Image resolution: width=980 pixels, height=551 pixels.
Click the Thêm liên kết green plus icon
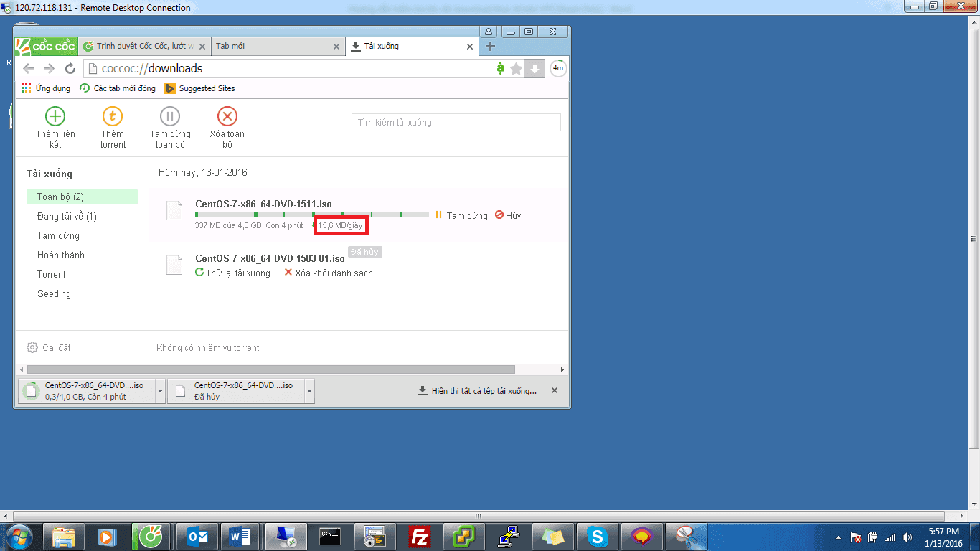pyautogui.click(x=55, y=116)
